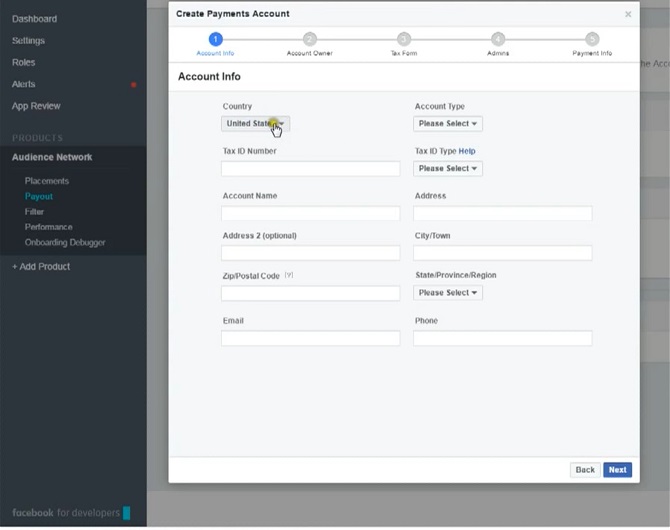Click the PRODUCTS section label
The height and width of the screenshot is (530, 670).
pos(37,138)
